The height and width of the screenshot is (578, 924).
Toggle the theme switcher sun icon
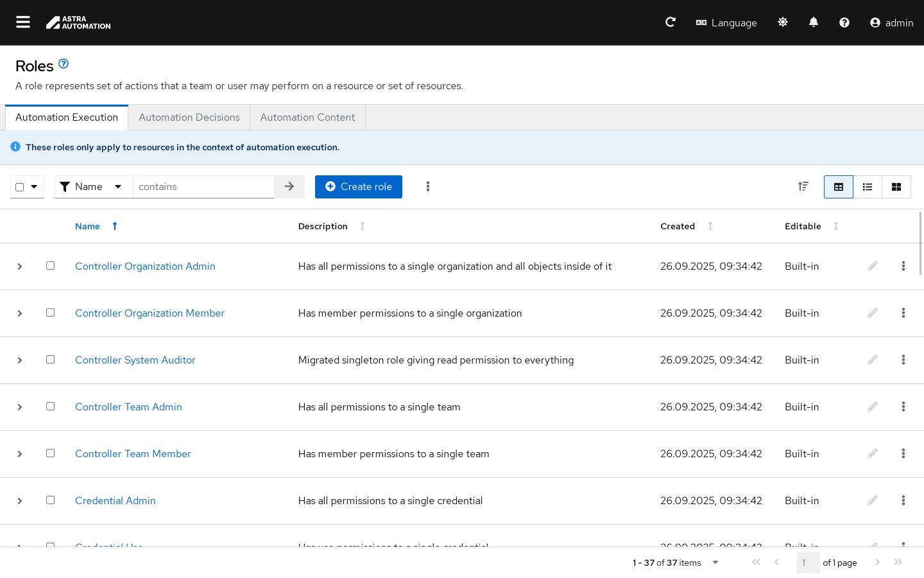tap(783, 22)
